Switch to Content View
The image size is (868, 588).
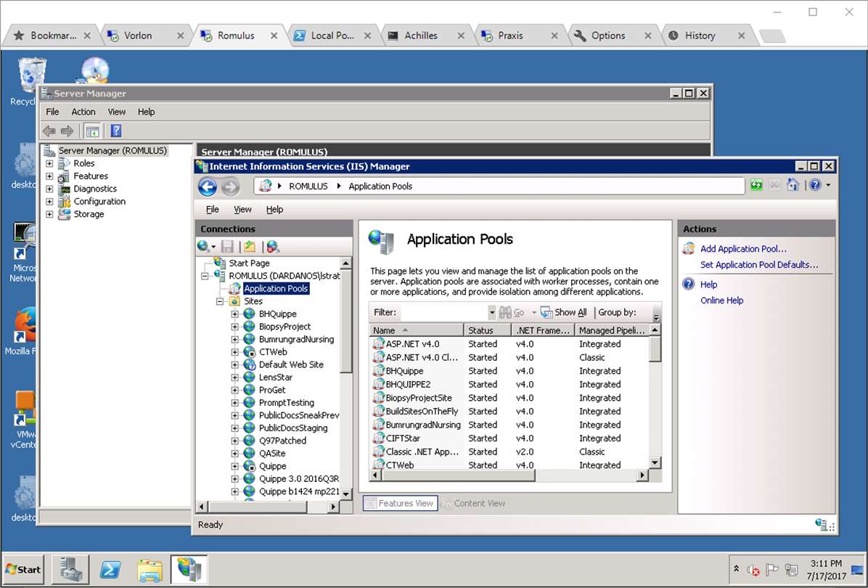tap(474, 503)
